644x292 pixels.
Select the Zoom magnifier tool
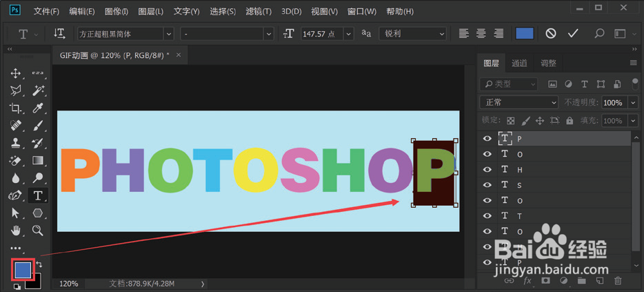(38, 231)
